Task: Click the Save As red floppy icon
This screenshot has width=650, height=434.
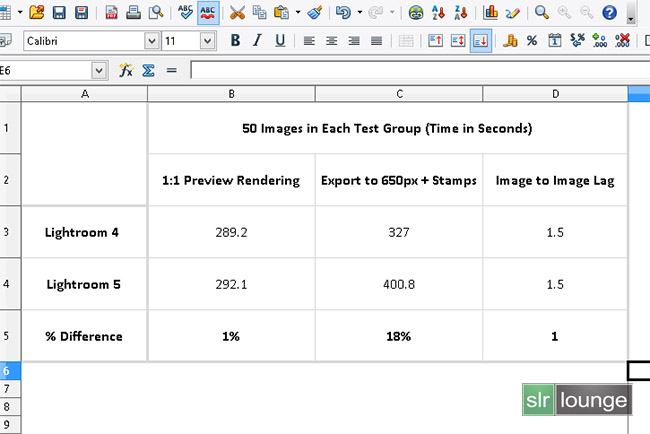Action: click(81, 13)
